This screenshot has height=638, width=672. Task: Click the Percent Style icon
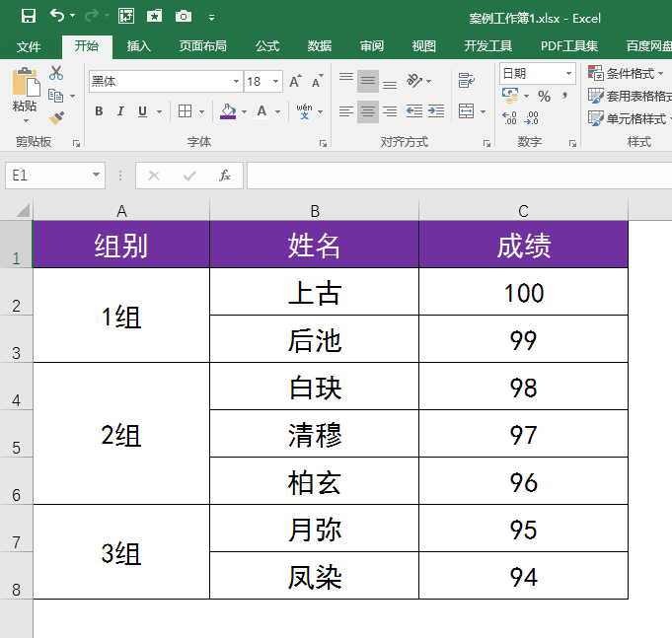544,96
